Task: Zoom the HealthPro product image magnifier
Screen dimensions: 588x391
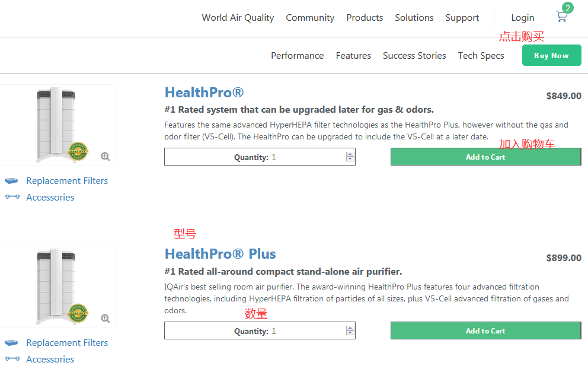Action: click(x=106, y=157)
